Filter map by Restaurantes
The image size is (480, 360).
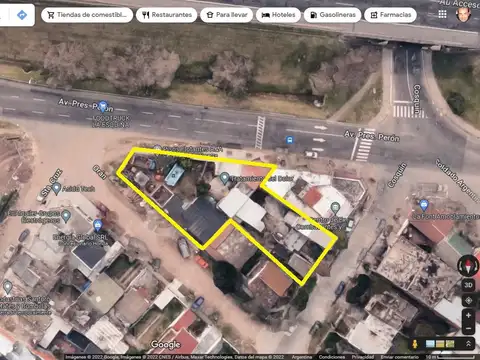click(x=167, y=15)
